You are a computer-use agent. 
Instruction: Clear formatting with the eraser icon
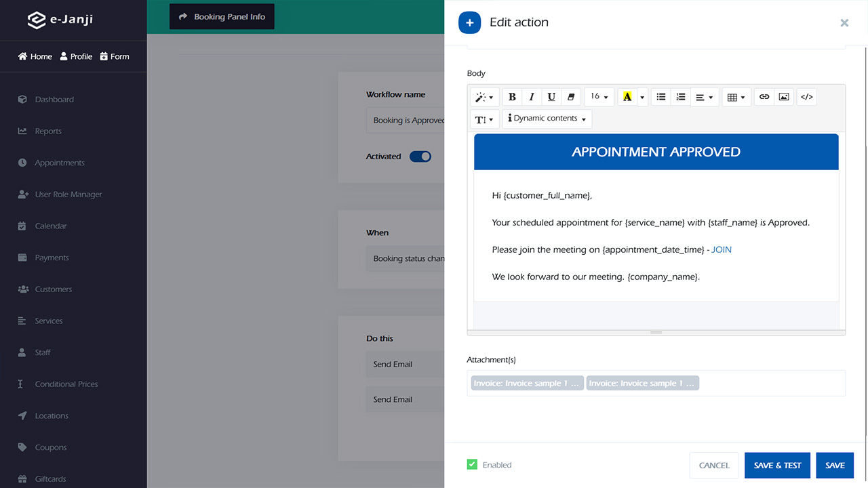tap(571, 97)
